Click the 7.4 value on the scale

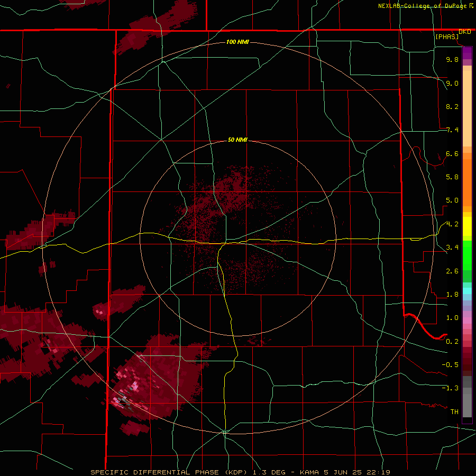(x=452, y=130)
